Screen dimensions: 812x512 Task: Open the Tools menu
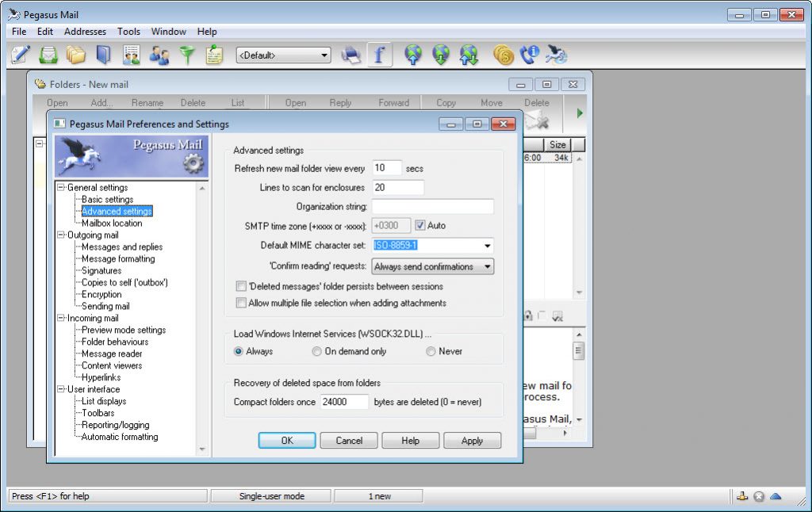[128, 32]
